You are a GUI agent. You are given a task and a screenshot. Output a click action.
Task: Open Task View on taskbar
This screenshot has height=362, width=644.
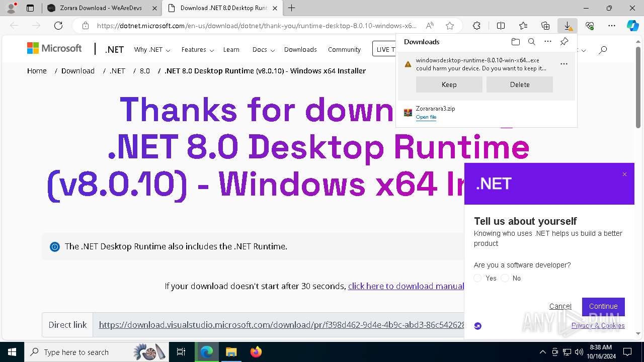point(181,352)
